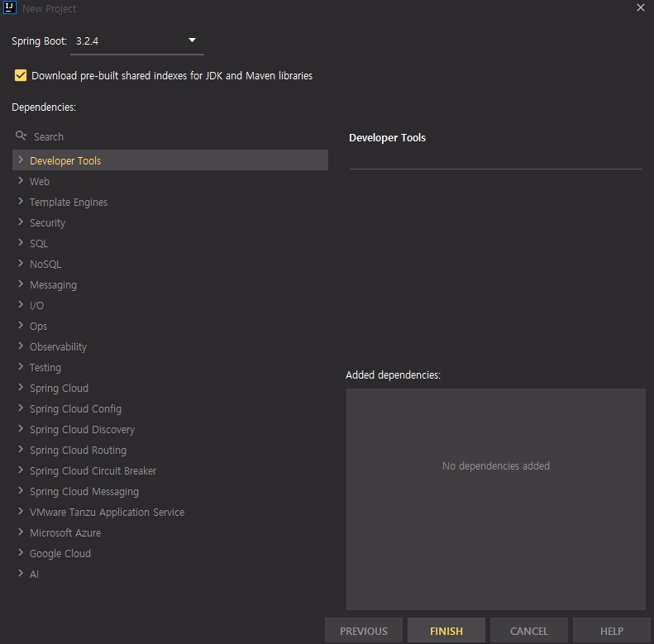Select the Security category label
This screenshot has height=644, width=654.
click(48, 223)
